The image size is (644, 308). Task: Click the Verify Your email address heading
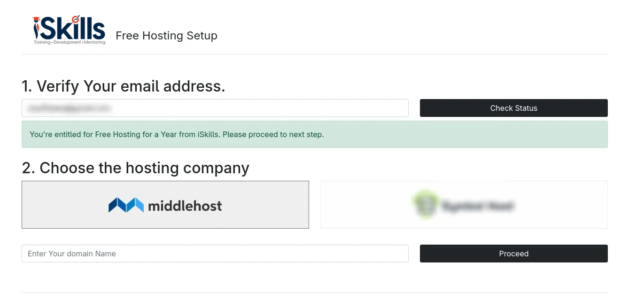pos(124,86)
